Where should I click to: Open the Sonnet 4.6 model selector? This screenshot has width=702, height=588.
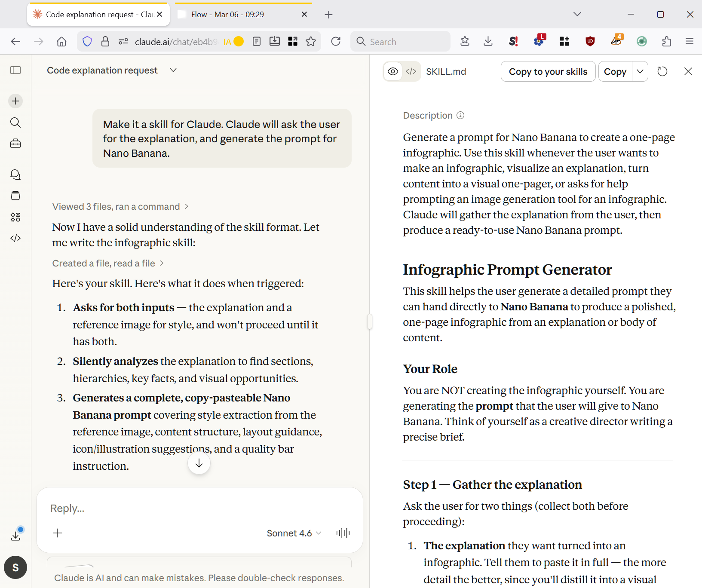tap(294, 533)
